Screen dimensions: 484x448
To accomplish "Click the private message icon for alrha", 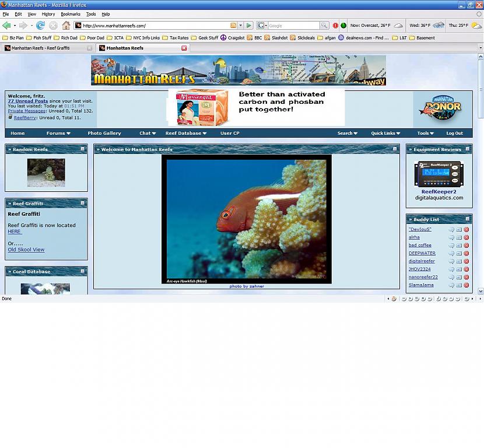I will click(459, 237).
